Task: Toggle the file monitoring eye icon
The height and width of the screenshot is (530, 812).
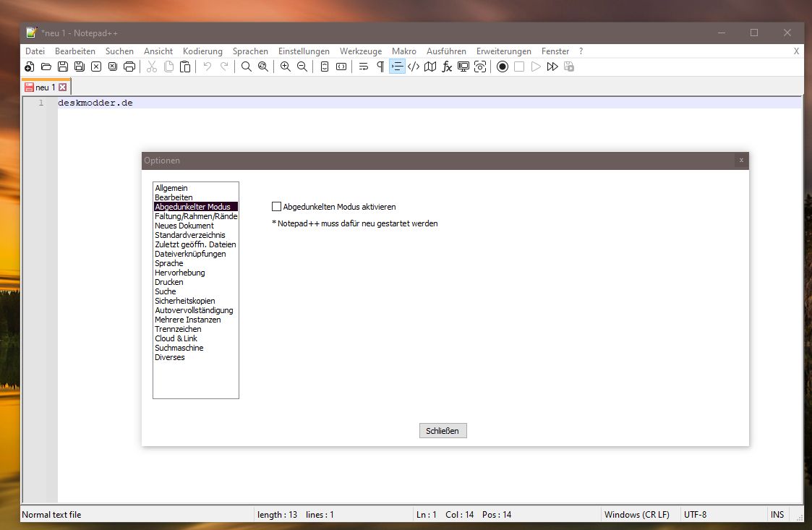Action: (480, 67)
